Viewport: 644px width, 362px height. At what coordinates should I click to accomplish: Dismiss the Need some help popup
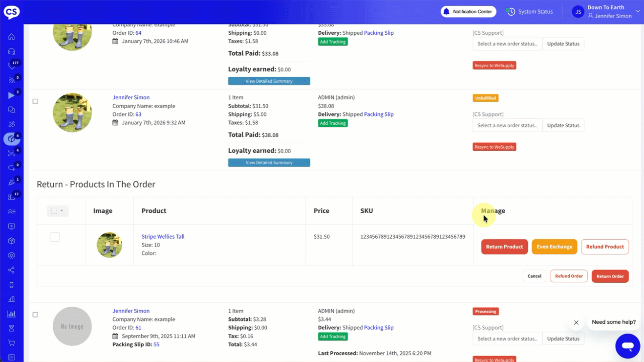tap(576, 322)
